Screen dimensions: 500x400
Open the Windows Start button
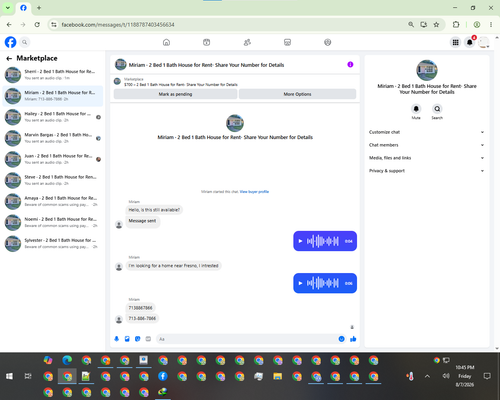(x=9, y=376)
